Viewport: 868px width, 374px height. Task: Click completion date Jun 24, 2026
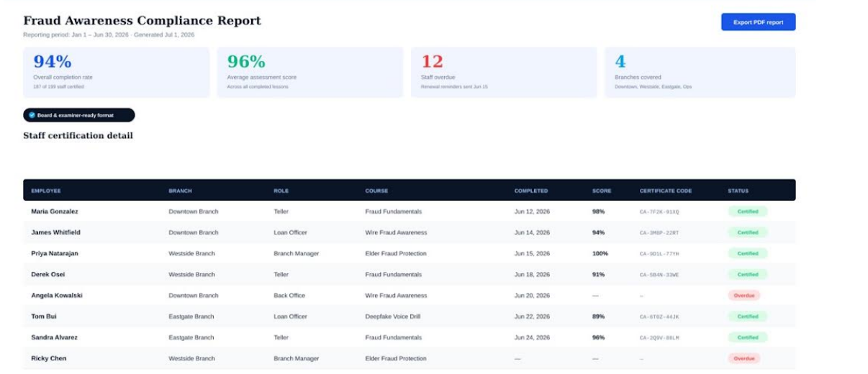tap(532, 337)
